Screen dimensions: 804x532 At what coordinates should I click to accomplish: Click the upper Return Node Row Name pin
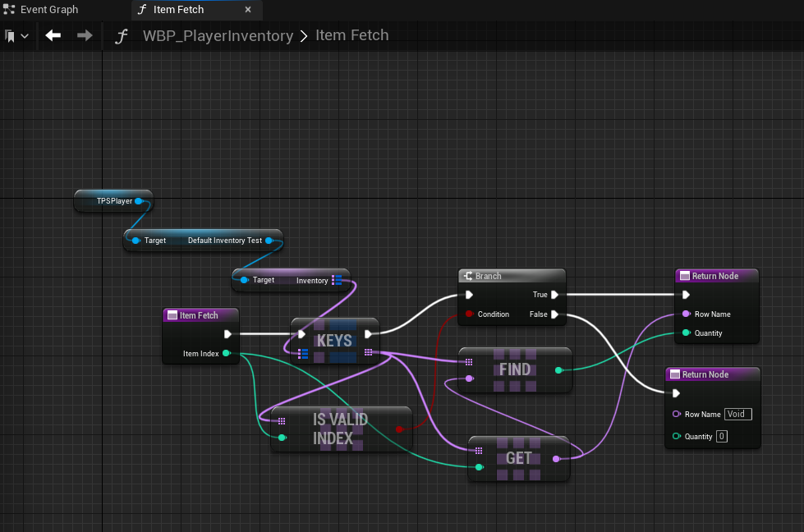[686, 314]
